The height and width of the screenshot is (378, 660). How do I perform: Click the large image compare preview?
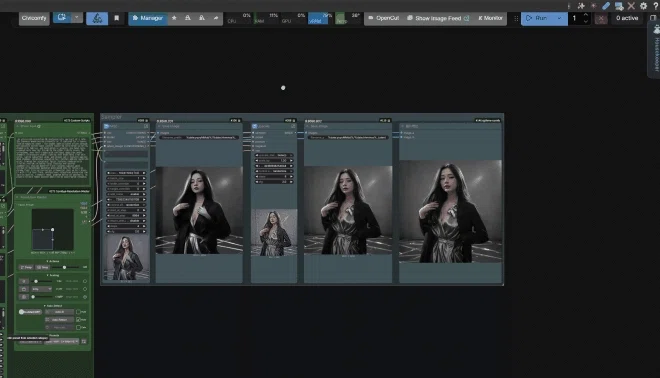[450, 211]
